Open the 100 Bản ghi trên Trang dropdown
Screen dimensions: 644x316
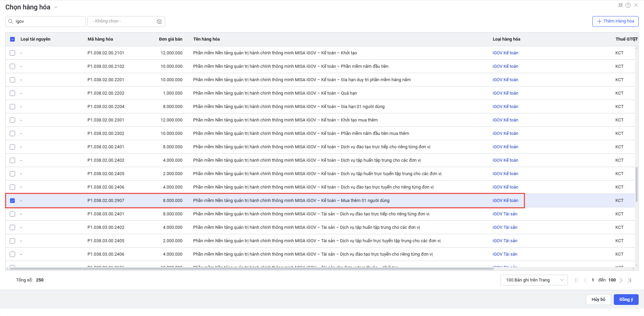pos(534,280)
